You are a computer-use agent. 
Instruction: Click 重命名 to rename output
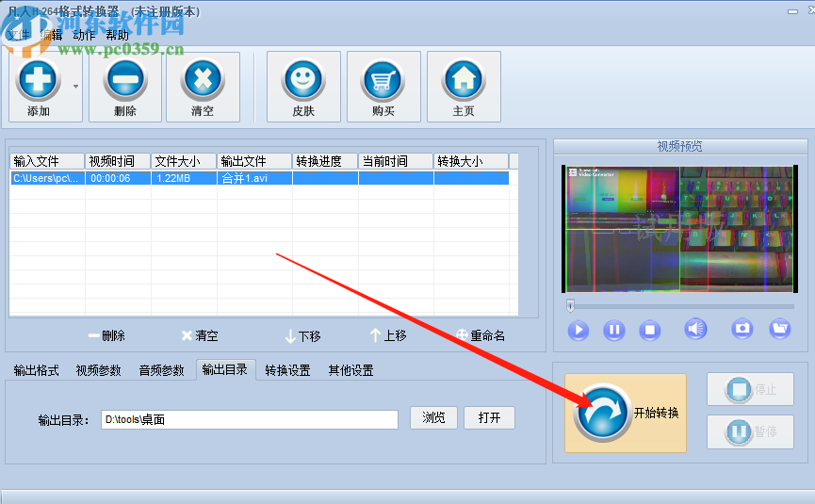pos(481,335)
